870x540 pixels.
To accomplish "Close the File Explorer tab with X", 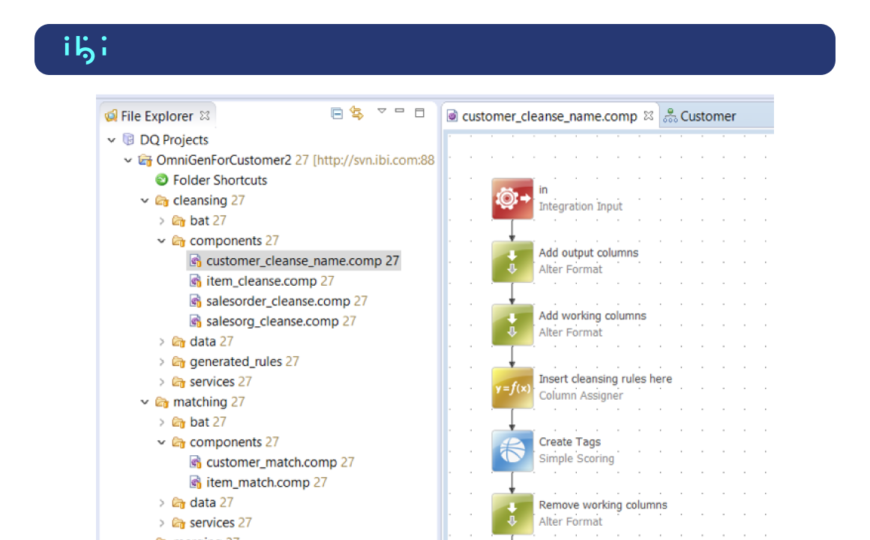I will (205, 115).
